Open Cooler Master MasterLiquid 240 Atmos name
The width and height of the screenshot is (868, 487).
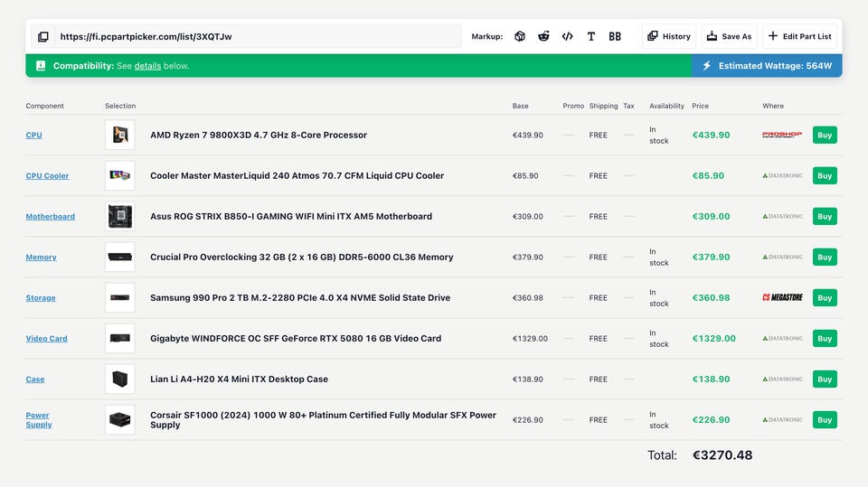coord(297,176)
